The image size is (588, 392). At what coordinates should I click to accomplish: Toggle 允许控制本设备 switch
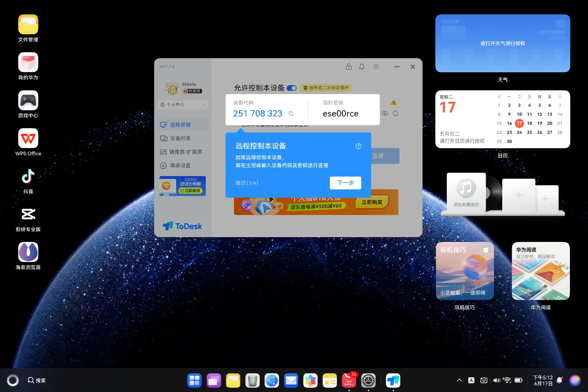292,88
